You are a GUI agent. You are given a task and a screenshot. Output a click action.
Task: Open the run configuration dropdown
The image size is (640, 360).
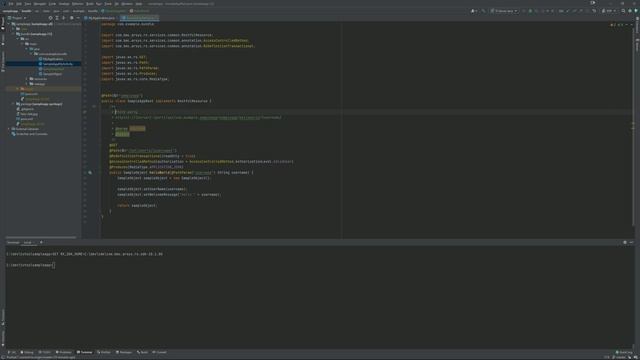coord(504,11)
